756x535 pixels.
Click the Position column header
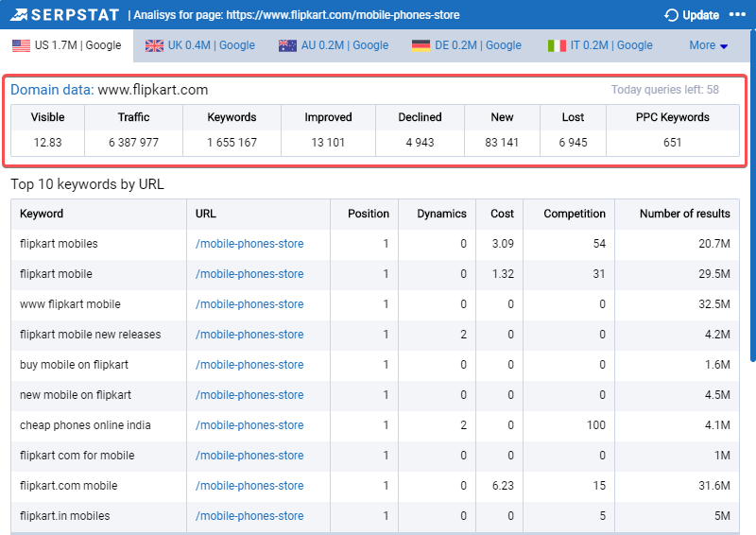(x=369, y=214)
